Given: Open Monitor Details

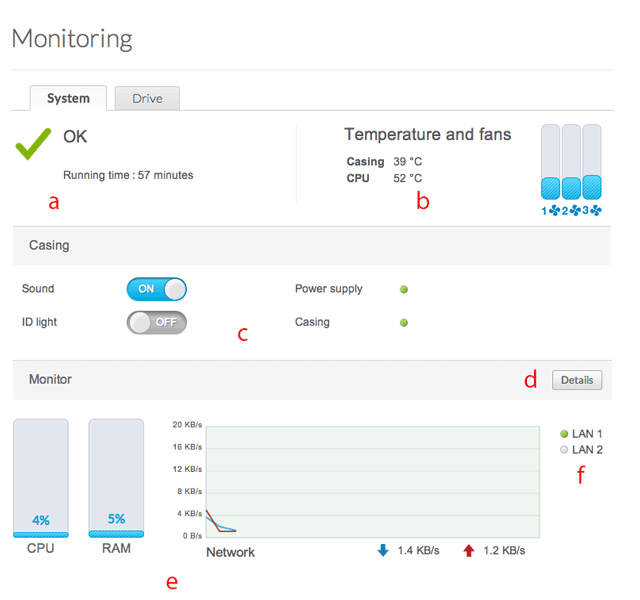Looking at the screenshot, I should point(576,380).
